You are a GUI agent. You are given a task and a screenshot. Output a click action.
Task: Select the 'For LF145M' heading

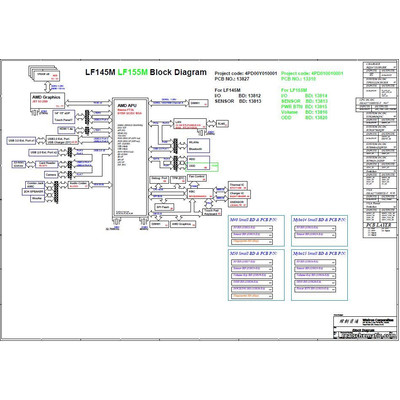[228, 90]
